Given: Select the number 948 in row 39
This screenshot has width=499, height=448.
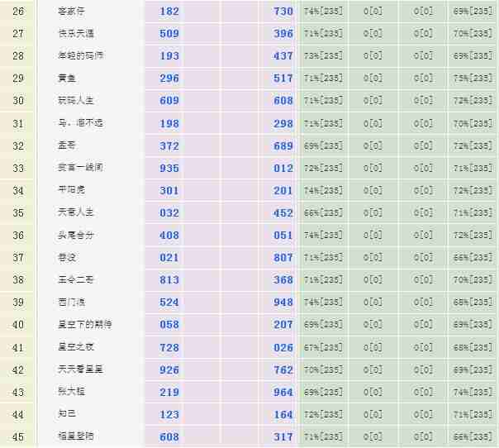Looking at the screenshot, I should tap(283, 302).
